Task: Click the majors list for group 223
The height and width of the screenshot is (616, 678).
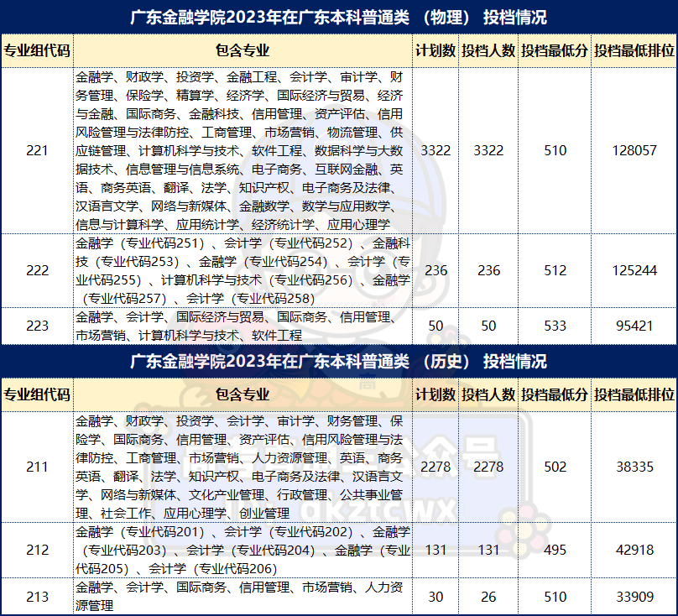Action: coord(243,326)
